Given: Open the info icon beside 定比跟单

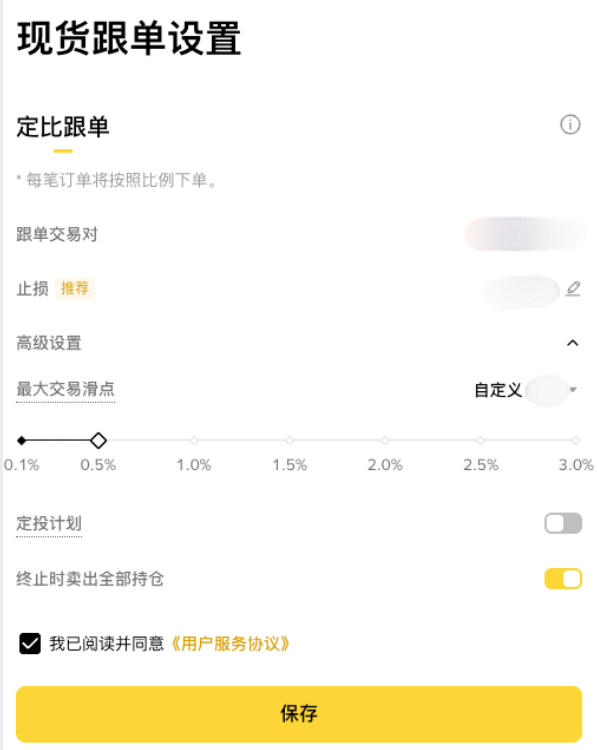Looking at the screenshot, I should (x=570, y=125).
